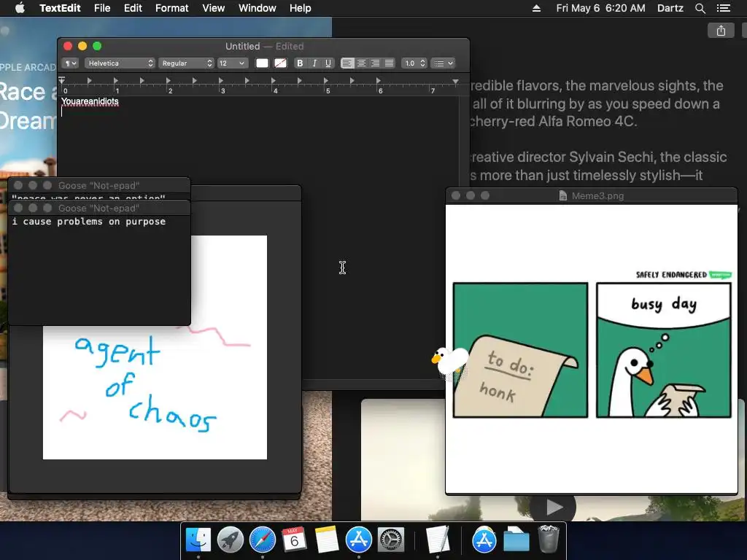This screenshot has width=747, height=560.
Task: Click the 'busy day' goose comic panel
Action: [x=664, y=350]
